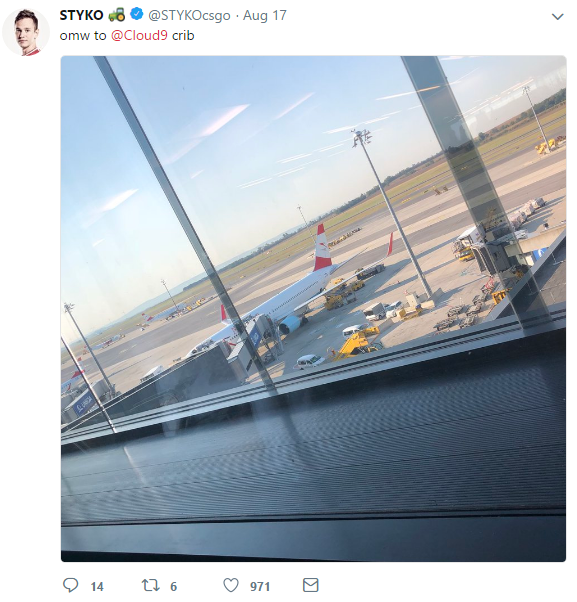The image size is (577, 602).
Task: Click the tractor emoji beside STYKO
Action: pyautogui.click(x=116, y=15)
